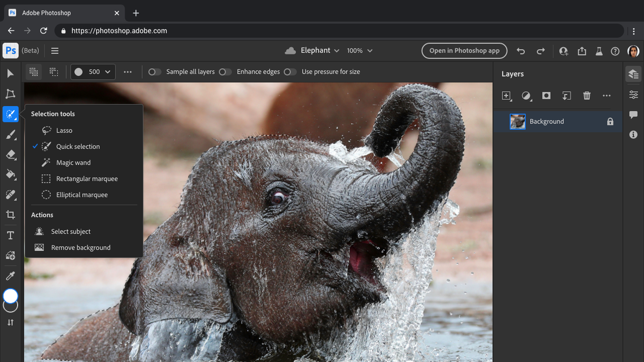Select the Crop tool

10,215
